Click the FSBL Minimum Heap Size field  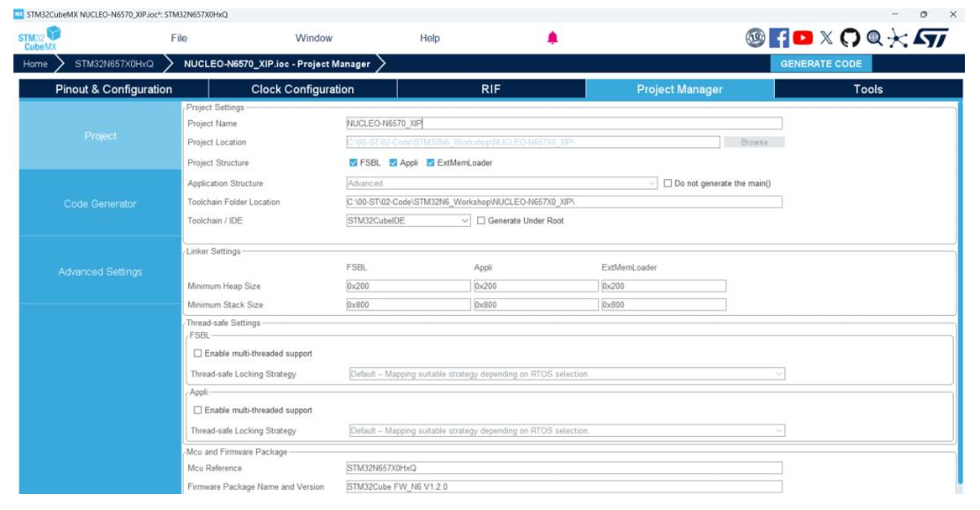pyautogui.click(x=408, y=287)
